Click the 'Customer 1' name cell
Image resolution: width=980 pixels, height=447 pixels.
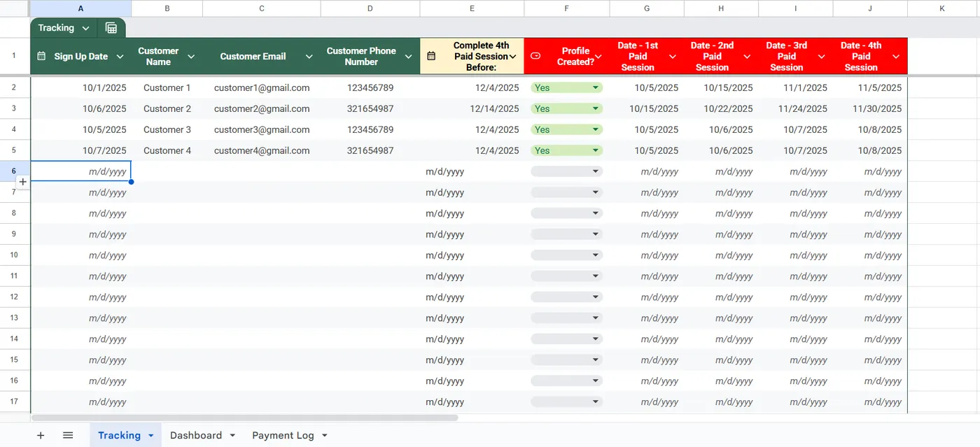pyautogui.click(x=167, y=87)
